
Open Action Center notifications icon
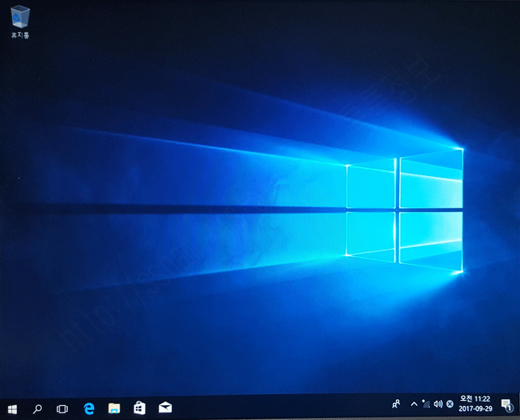507,405
